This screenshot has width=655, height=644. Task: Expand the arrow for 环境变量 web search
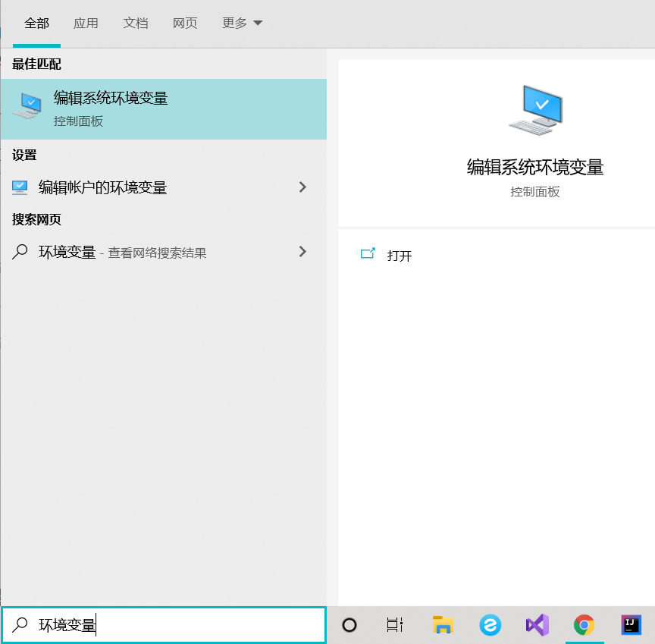(302, 252)
